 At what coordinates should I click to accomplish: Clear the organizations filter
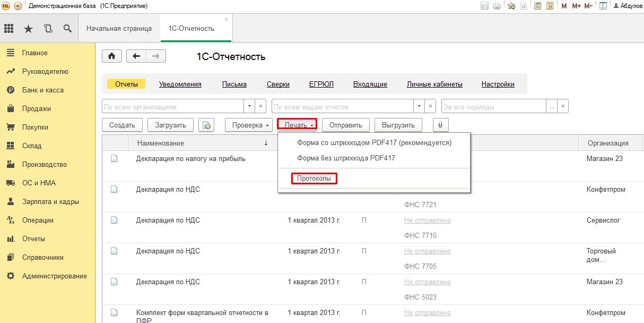[260, 106]
